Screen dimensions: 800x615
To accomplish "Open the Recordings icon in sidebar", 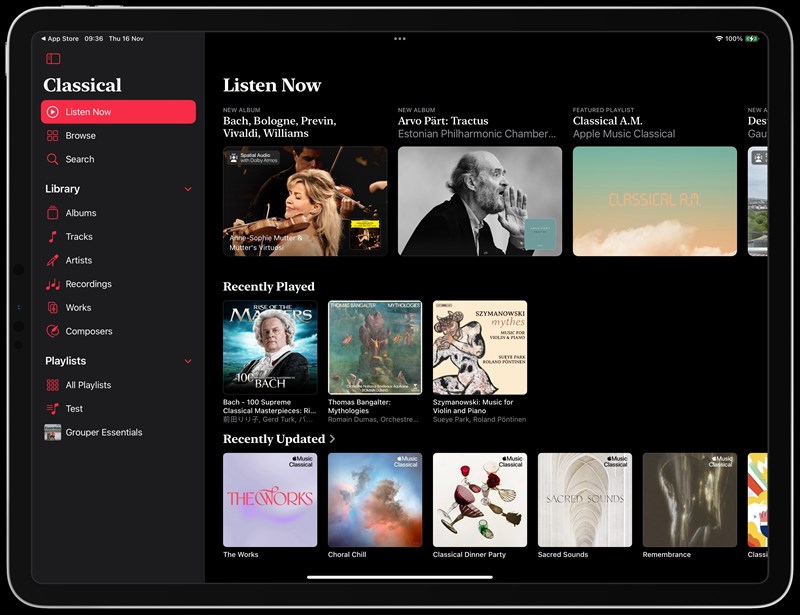I will 53,284.
